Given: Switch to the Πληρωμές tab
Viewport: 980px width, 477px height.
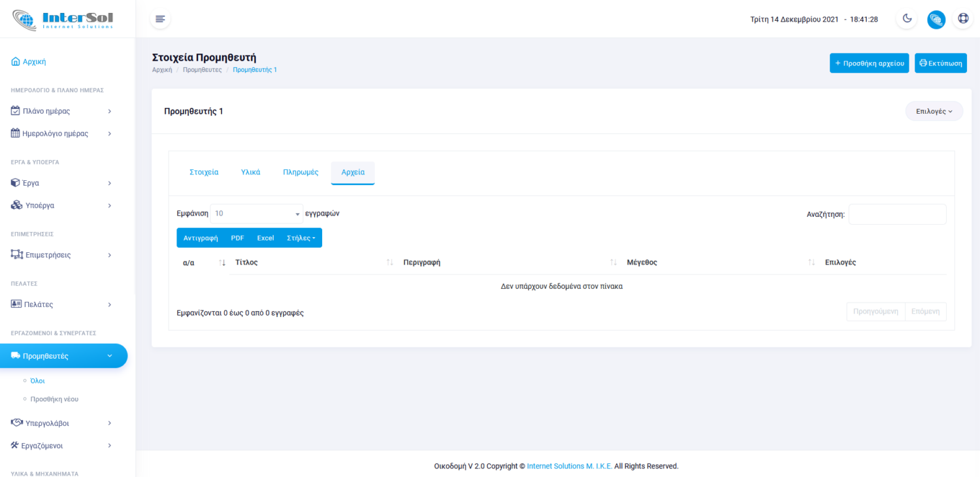Looking at the screenshot, I should click(x=301, y=173).
